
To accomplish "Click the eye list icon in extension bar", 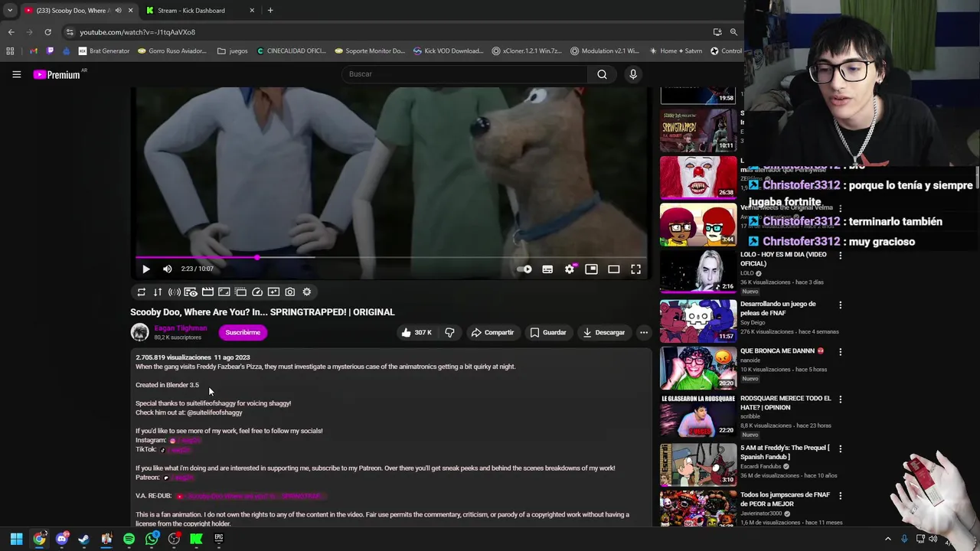I will point(191,292).
